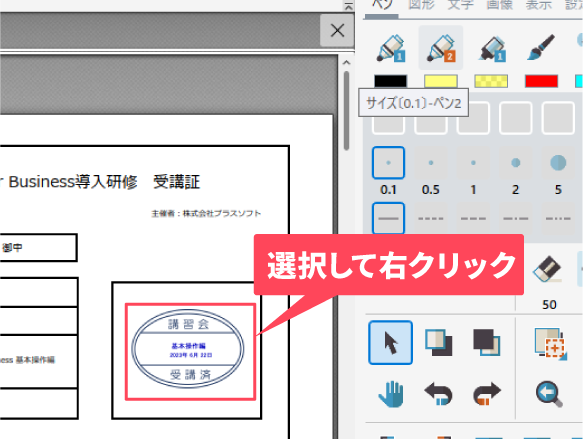Click the redo arrow icon
This screenshot has width=583, height=439.
click(487, 394)
